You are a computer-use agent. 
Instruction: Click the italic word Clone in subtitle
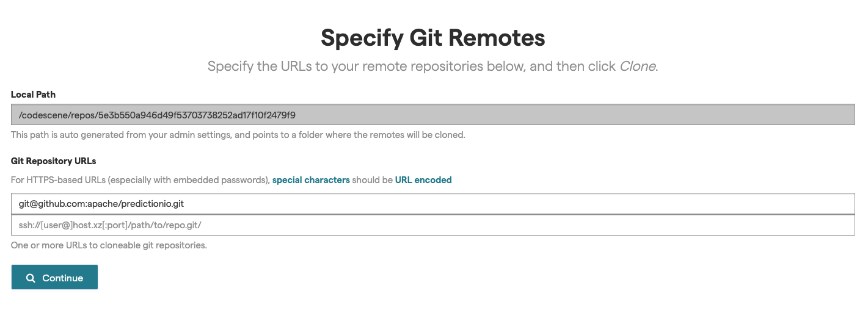pos(637,66)
